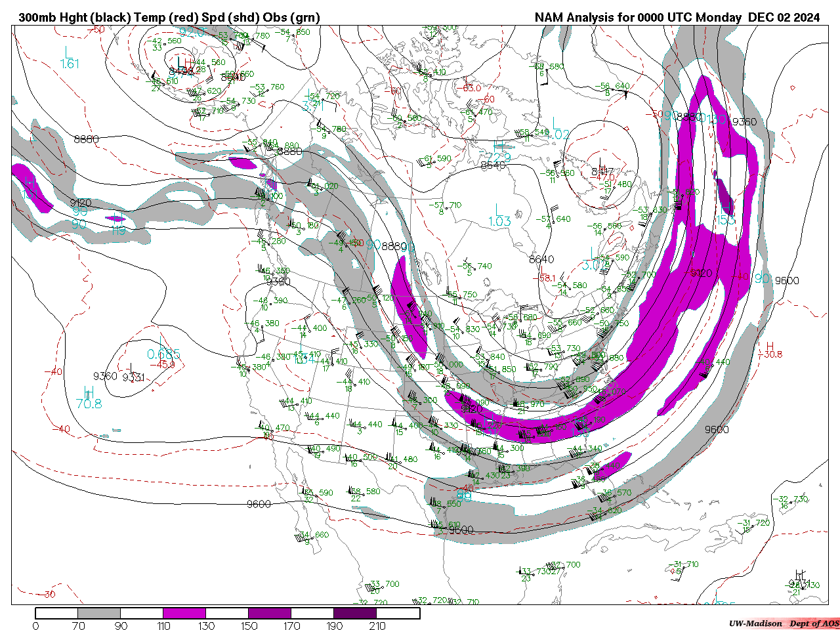Select the magenta 110–130 legend swatch
840x630 pixels.
pos(184,614)
